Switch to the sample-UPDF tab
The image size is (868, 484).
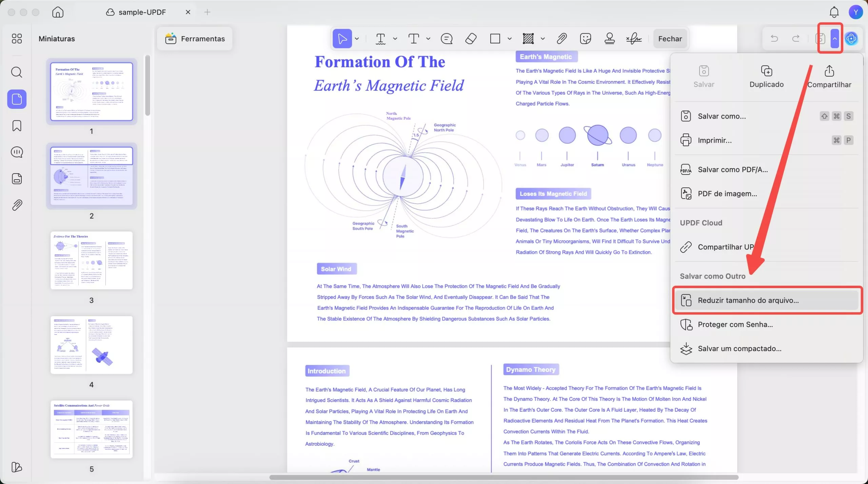click(x=142, y=12)
